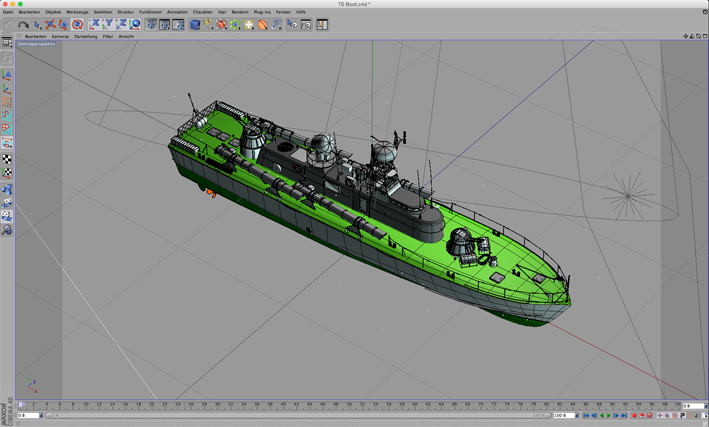Select the live selection arrow tool
The width and height of the screenshot is (709, 427).
point(37,25)
